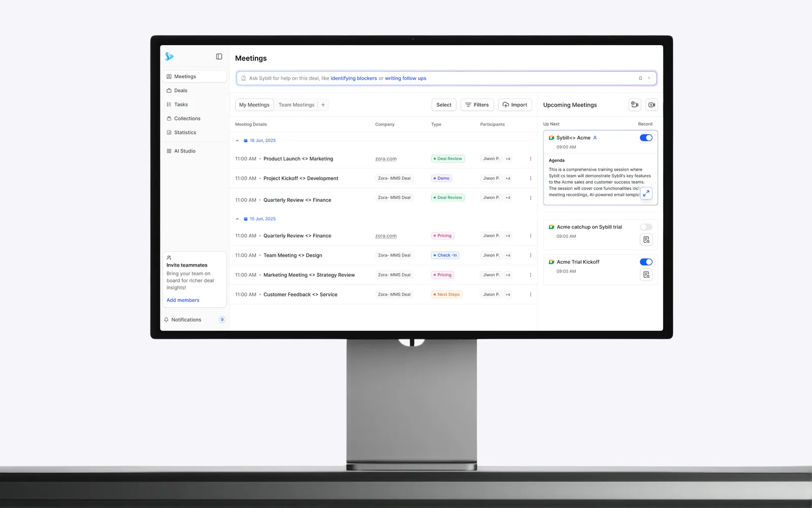The image size is (812, 508).
Task: Click the bookmark icon in Ask Sybill bar
Action: (x=640, y=78)
